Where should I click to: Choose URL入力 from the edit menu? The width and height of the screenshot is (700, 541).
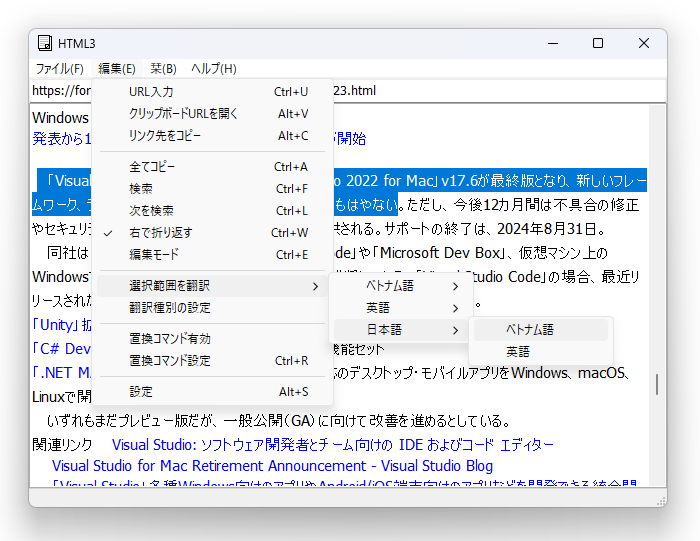tap(212, 92)
